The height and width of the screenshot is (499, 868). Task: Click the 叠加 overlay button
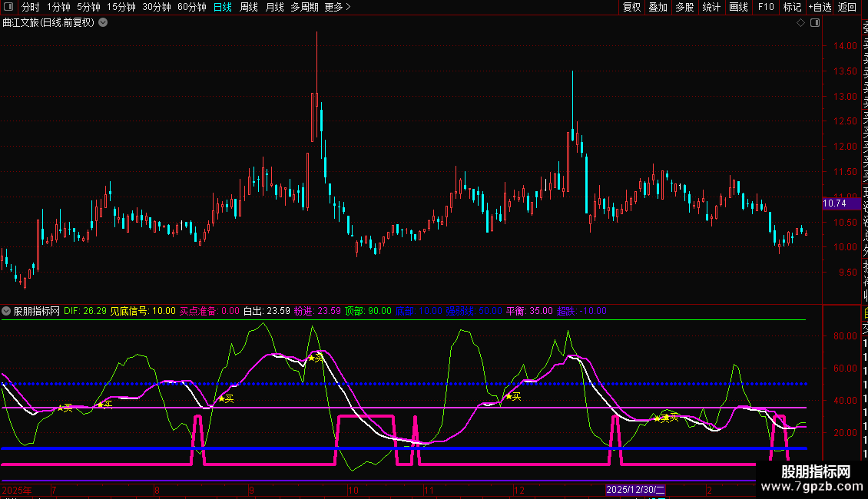click(658, 8)
